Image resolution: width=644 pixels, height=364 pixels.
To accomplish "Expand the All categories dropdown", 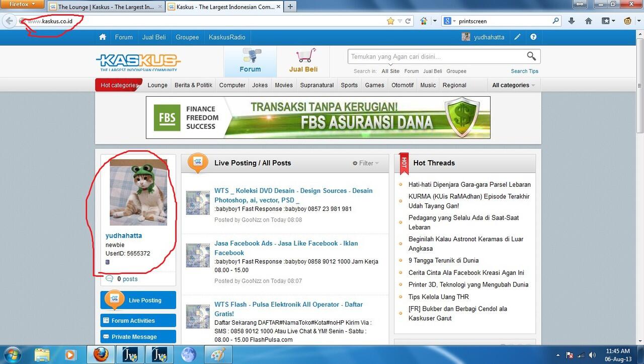I will click(x=513, y=85).
